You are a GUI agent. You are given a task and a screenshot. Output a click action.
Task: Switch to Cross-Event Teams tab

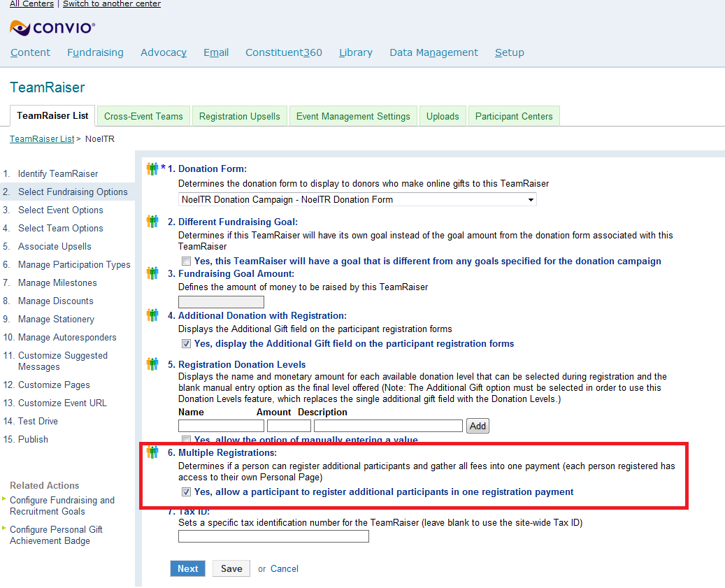click(x=143, y=117)
